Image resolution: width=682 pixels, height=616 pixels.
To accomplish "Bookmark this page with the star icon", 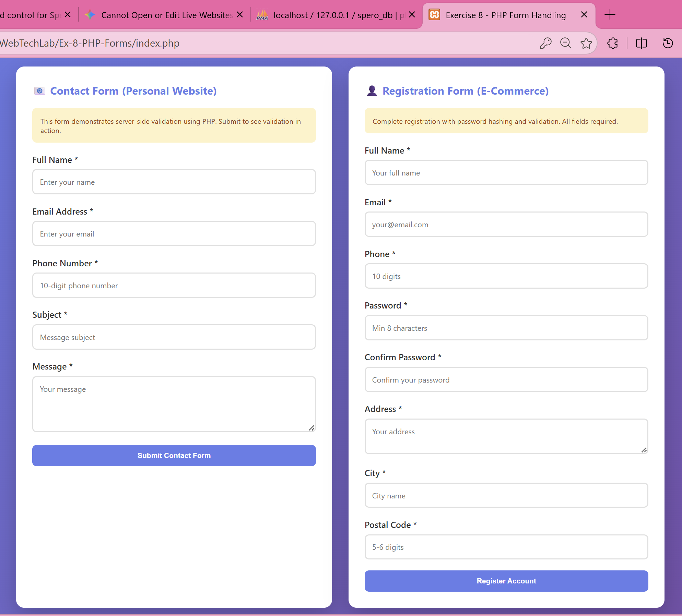I will pyautogui.click(x=586, y=43).
